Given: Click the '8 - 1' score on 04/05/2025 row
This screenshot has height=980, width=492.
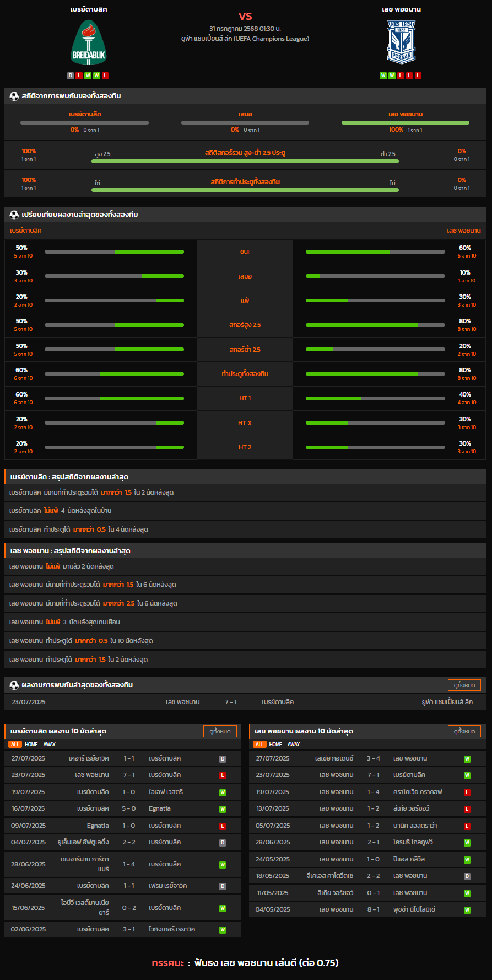Looking at the screenshot, I should pyautogui.click(x=374, y=909).
